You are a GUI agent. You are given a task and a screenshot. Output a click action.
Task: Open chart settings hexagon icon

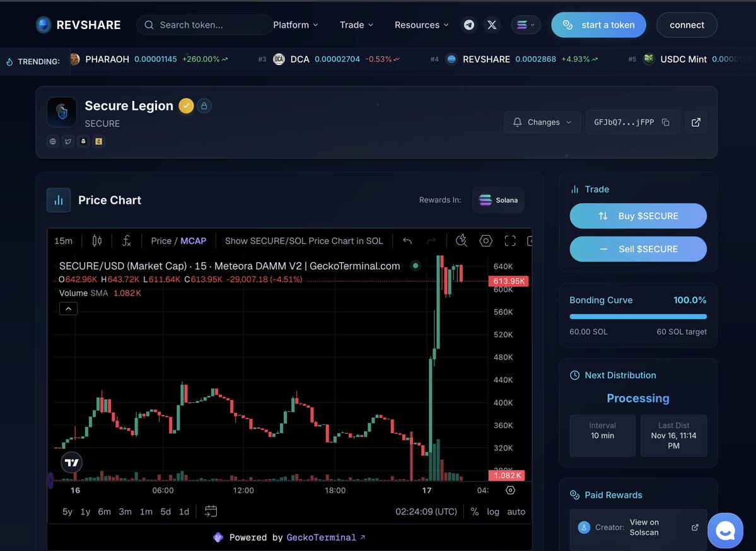486,241
